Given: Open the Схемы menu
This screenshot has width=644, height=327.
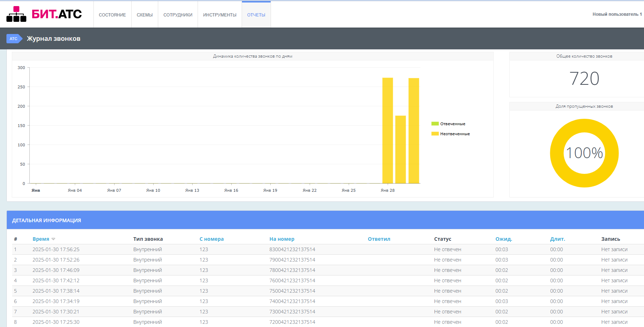Looking at the screenshot, I should point(145,15).
